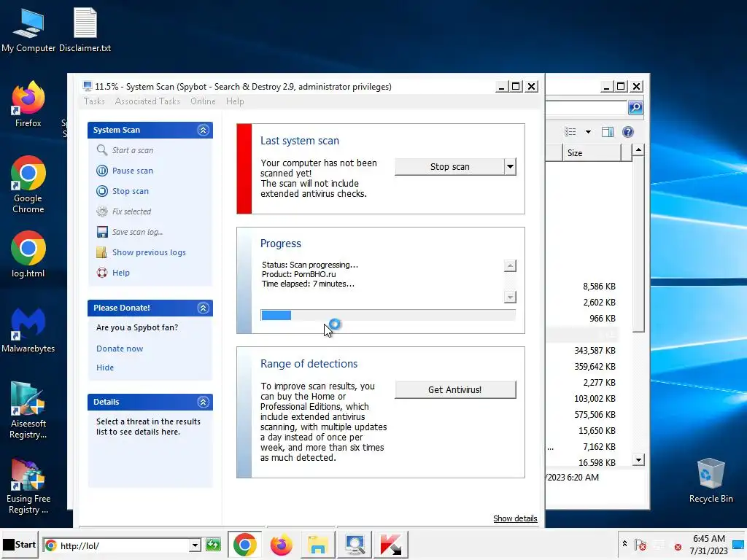Select the Aiseesoft Registry desktop shortcut
The height and width of the screenshot is (560, 747).
coord(28,411)
